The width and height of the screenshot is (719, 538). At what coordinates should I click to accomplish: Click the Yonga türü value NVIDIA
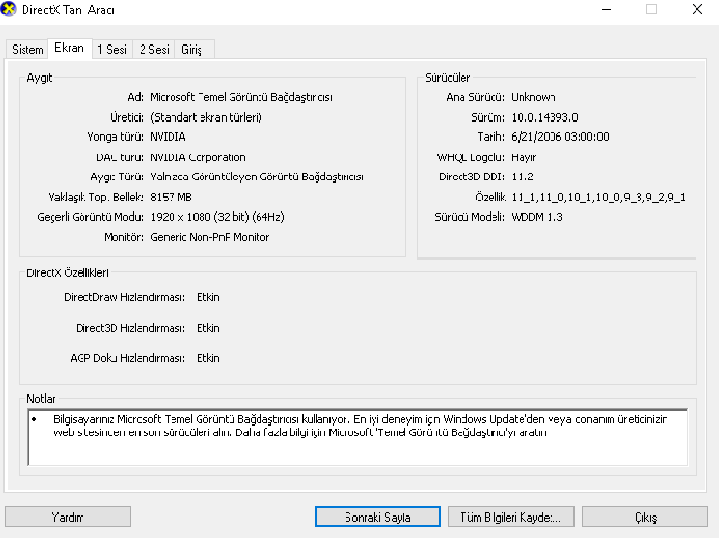pyautogui.click(x=168, y=137)
